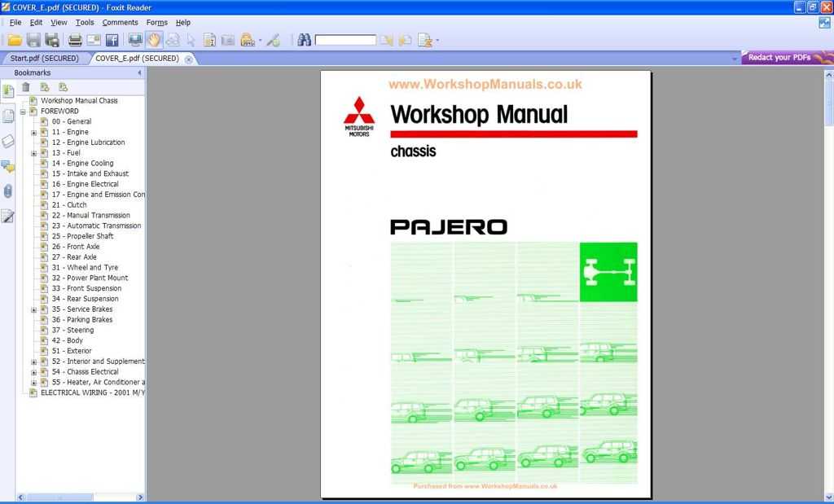The height and width of the screenshot is (504, 834).
Task: Click the Select Text cursor tool
Action: point(191,40)
